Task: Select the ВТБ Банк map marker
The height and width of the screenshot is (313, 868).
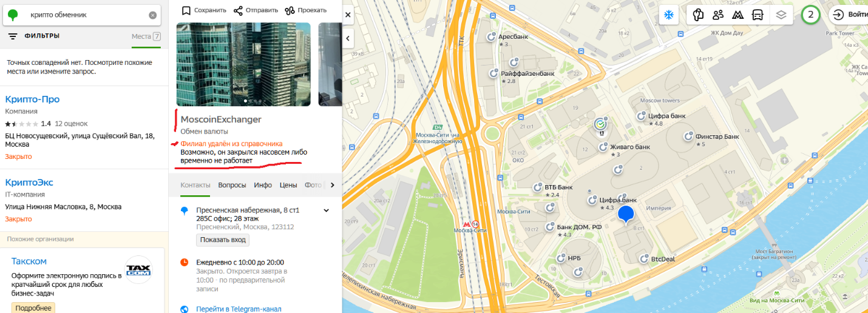Action: 538,187
